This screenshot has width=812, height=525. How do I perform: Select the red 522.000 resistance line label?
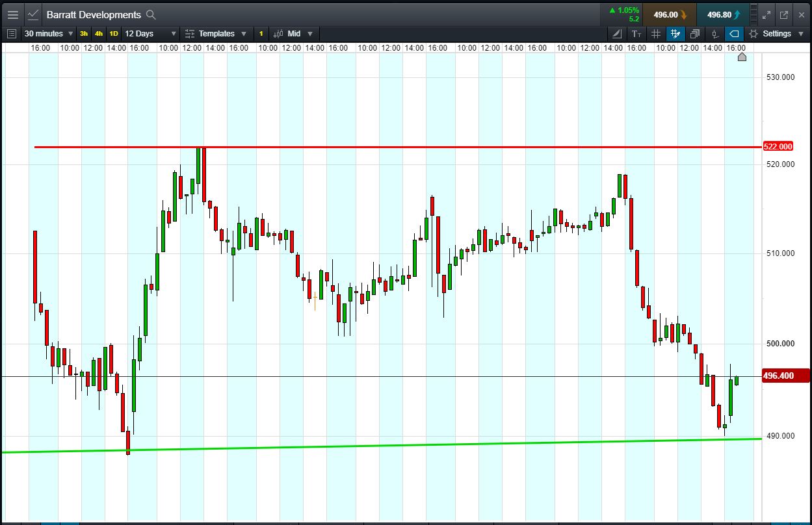click(777, 147)
